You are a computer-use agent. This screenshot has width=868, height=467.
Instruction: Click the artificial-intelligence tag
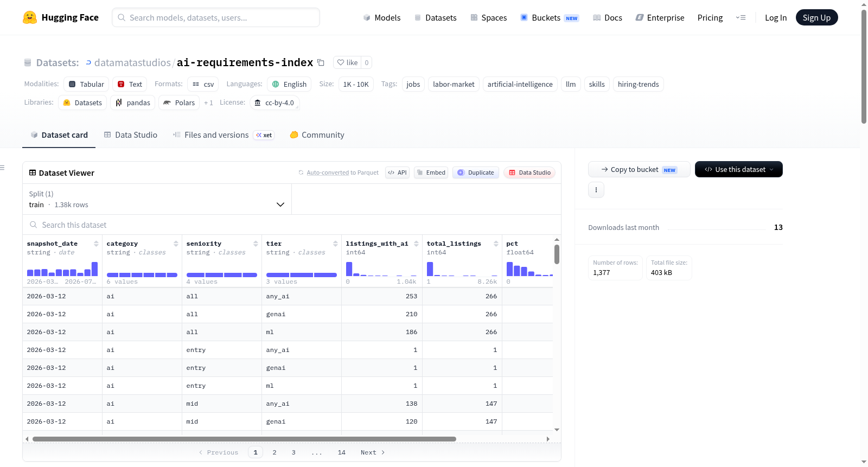(520, 84)
